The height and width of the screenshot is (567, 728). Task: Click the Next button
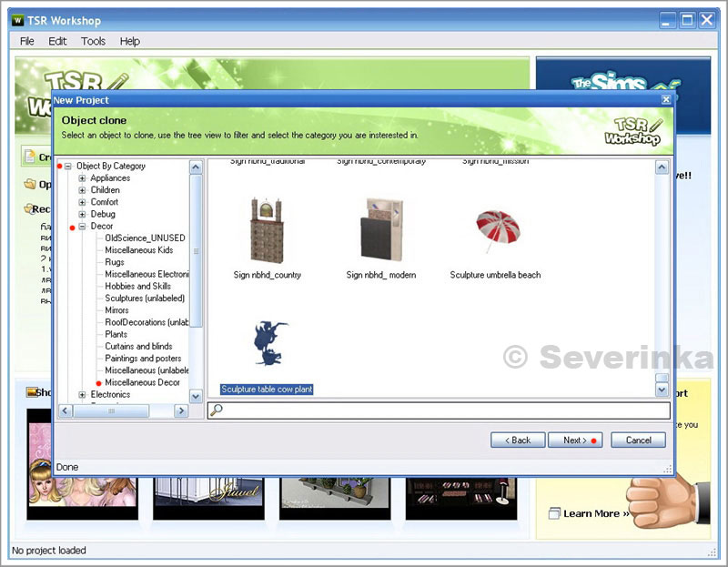(575, 440)
